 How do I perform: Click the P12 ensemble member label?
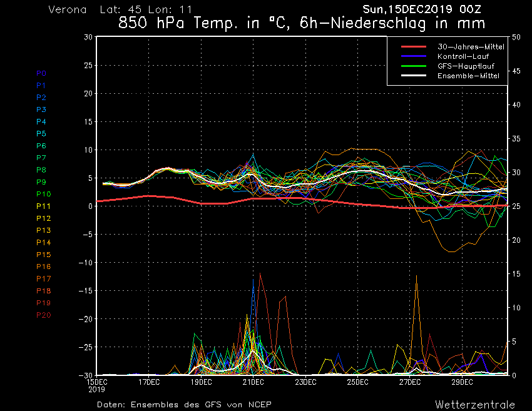44,218
